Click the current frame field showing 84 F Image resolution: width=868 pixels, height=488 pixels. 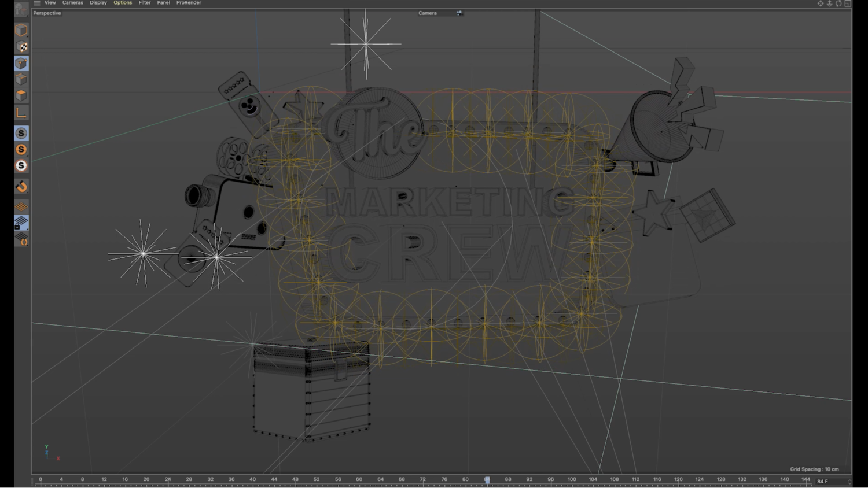coord(830,481)
